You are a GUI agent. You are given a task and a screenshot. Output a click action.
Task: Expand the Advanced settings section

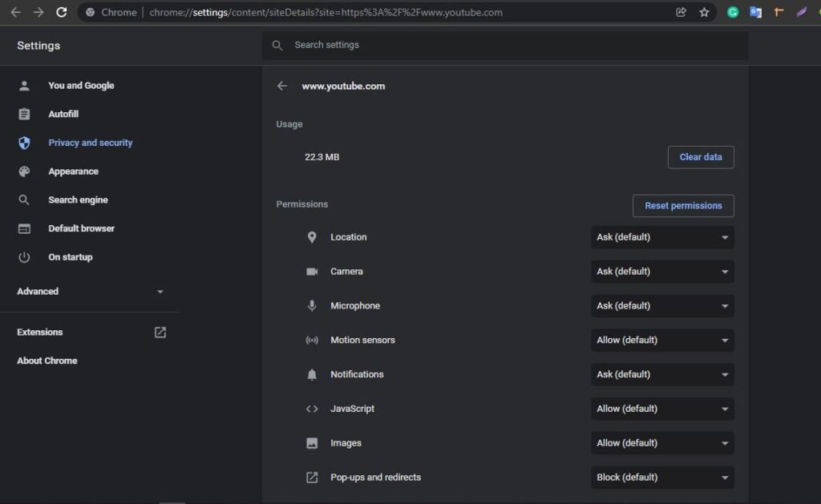[90, 292]
